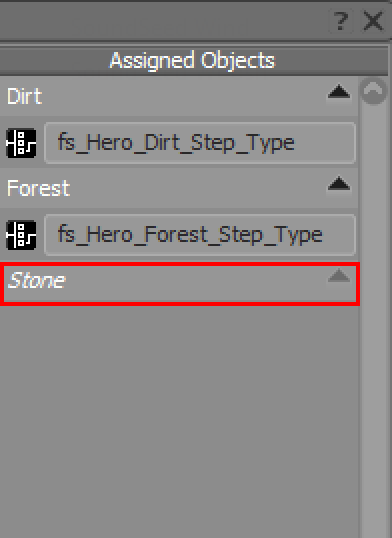Click the scroll-up button on the scrollbar
The height and width of the screenshot is (538, 392).
click(x=374, y=91)
